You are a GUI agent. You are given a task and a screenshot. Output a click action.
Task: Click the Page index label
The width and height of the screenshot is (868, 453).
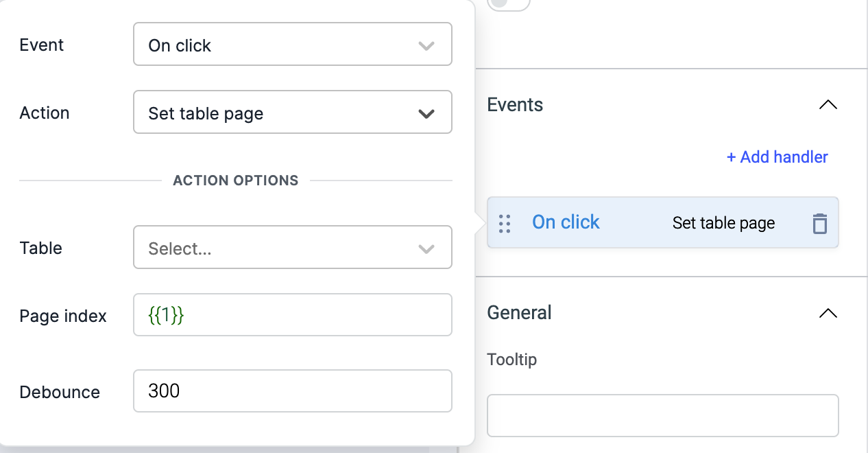tap(63, 316)
